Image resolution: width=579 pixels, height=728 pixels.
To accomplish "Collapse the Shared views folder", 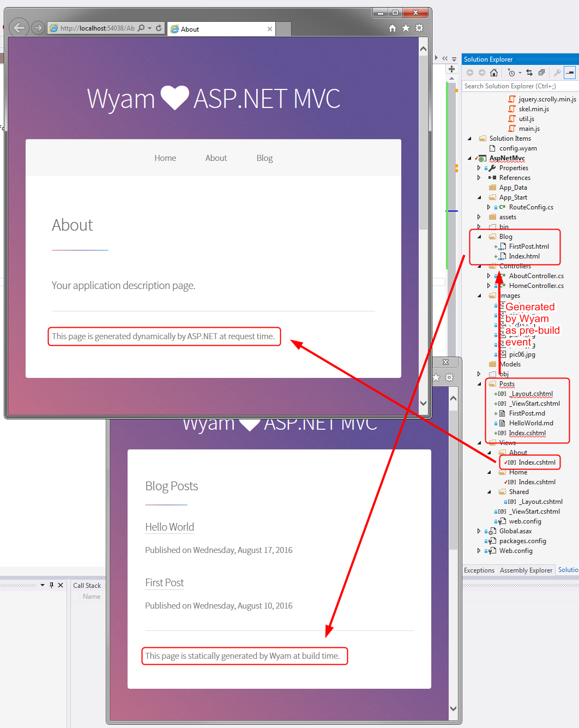I will 489,492.
